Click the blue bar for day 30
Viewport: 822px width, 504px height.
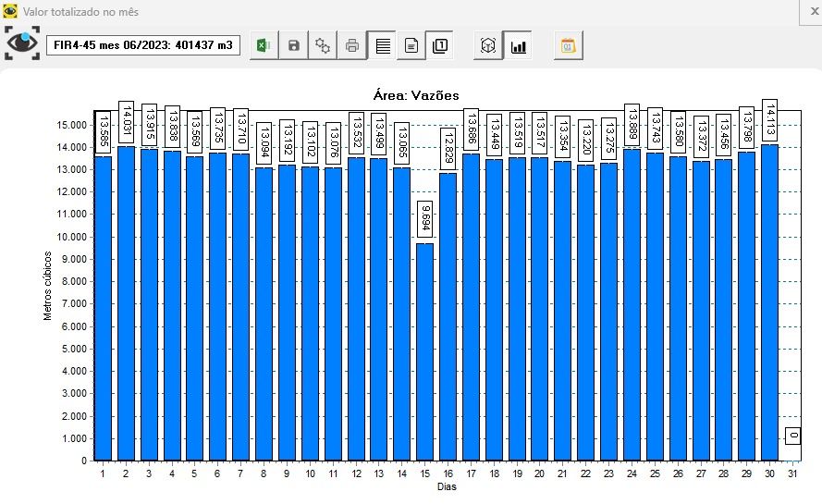pos(769,305)
